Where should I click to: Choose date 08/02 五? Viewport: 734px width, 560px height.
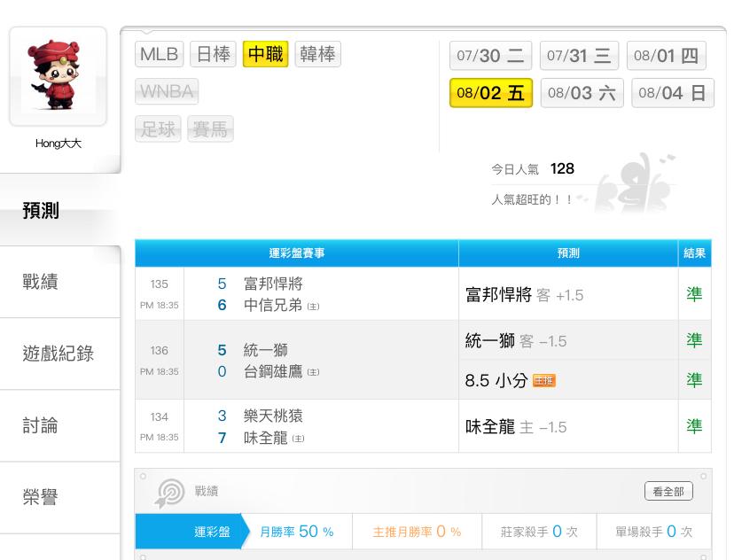click(491, 93)
